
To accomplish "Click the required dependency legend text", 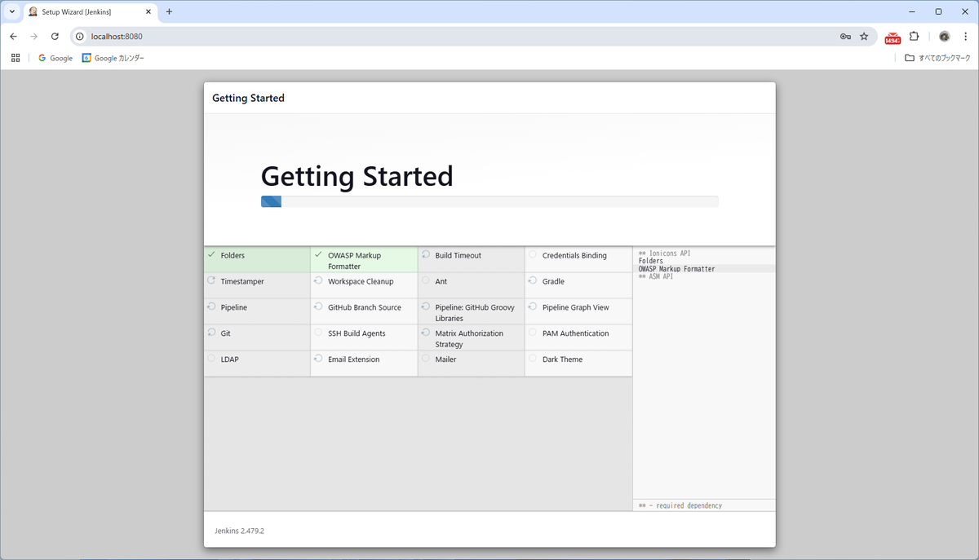I will [680, 505].
